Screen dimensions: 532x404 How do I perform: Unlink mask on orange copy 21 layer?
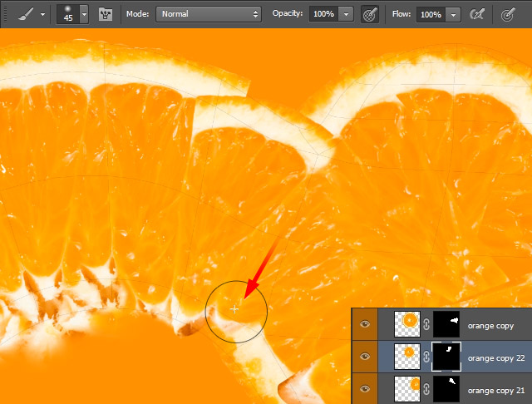coord(426,389)
